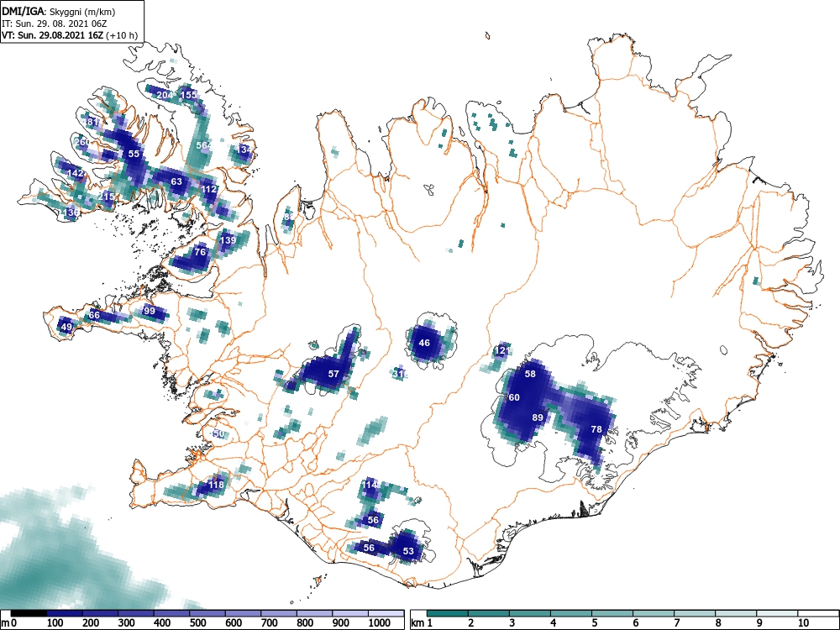This screenshot has width=840, height=630.
Task: Click the map value label '58'
Action: (530, 374)
